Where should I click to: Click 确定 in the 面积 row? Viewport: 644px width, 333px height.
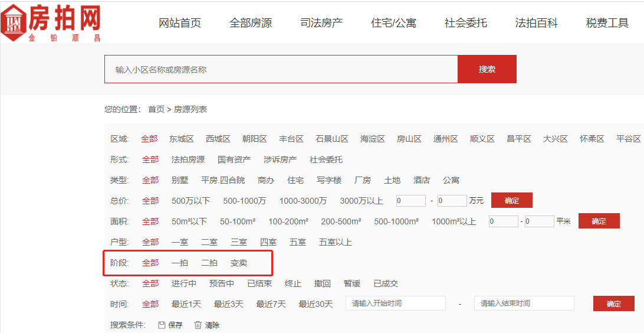pos(599,221)
